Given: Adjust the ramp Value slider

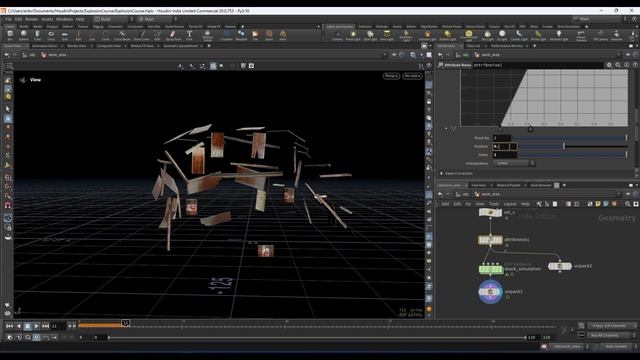Looking at the screenshot, I should [x=573, y=155].
